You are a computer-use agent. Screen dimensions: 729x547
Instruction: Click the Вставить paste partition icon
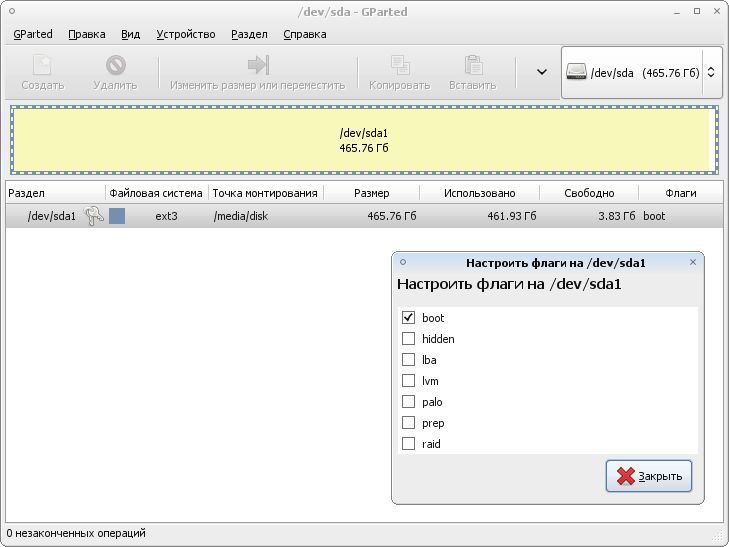[473, 65]
